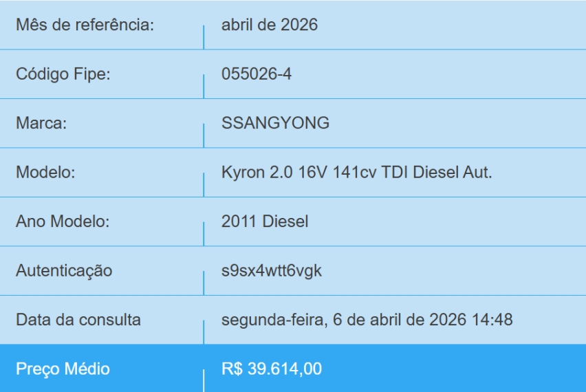Click the "Mês de referência:" label
The width and height of the screenshot is (586, 392).
(85, 25)
